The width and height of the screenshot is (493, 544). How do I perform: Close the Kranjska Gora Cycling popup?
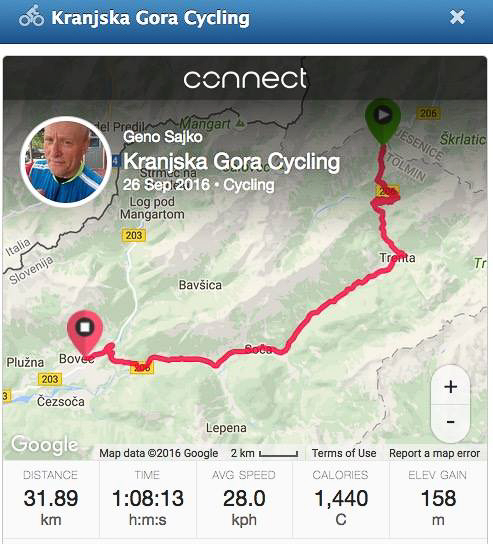(x=457, y=17)
